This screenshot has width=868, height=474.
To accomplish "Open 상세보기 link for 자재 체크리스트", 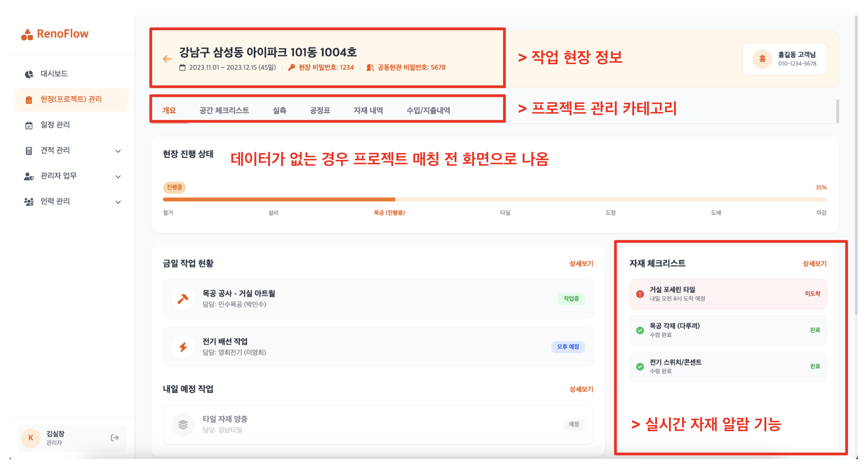I will pos(814,264).
